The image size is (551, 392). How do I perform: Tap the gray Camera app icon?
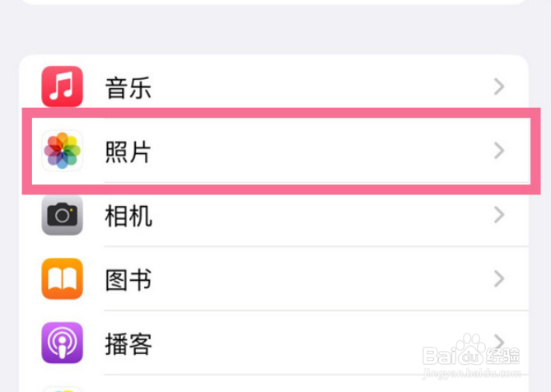(63, 215)
